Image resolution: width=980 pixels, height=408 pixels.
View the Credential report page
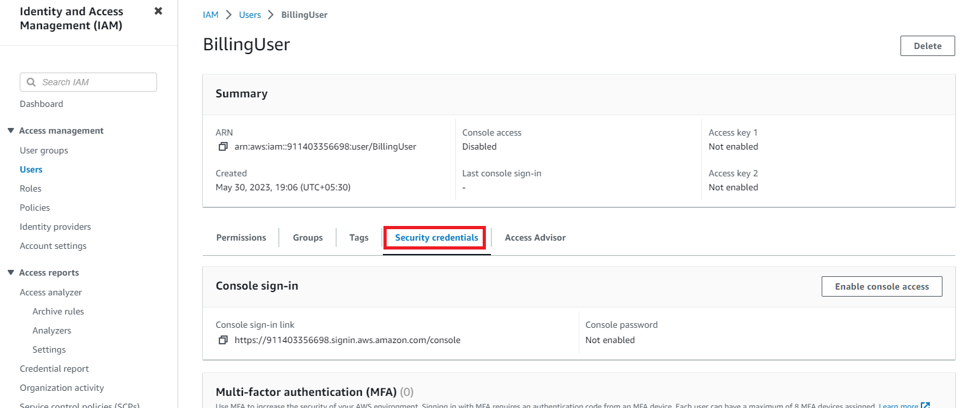point(54,369)
